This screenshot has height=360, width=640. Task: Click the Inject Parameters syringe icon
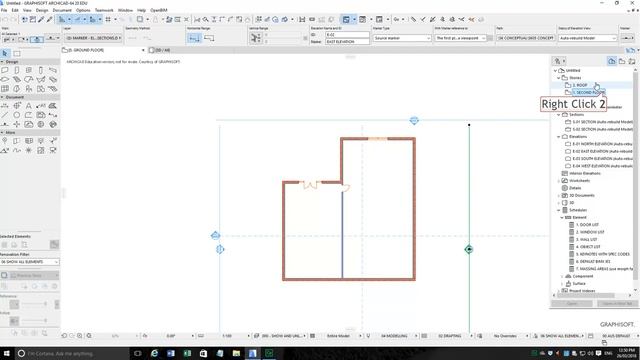point(49,19)
